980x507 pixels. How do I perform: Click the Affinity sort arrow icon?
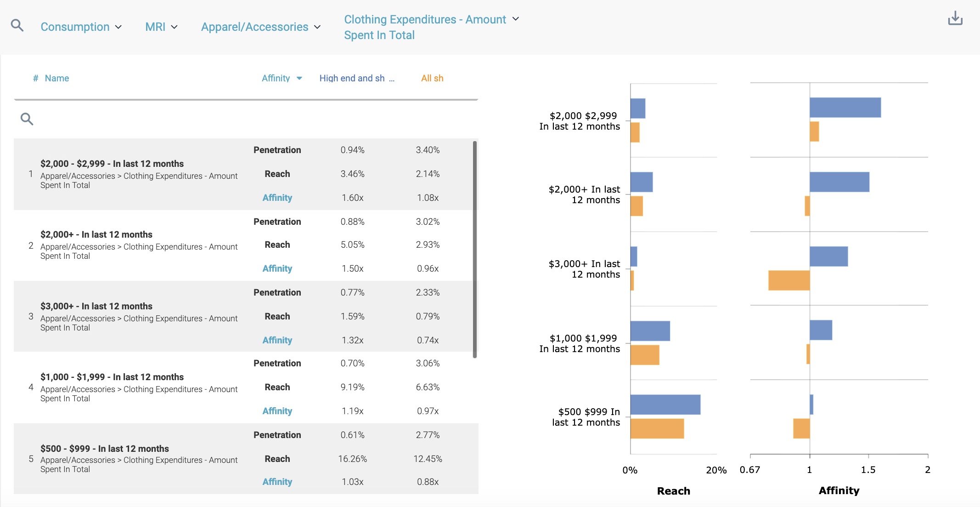[299, 79]
